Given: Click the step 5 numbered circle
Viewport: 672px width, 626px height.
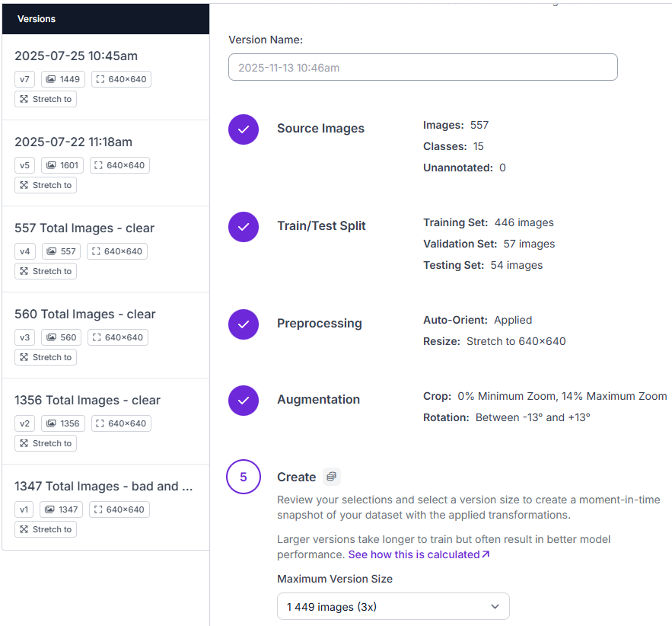Looking at the screenshot, I should [x=244, y=477].
